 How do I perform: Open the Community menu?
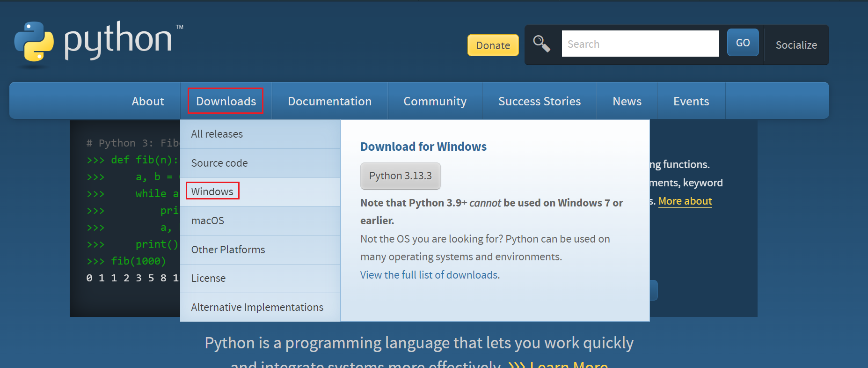click(435, 101)
